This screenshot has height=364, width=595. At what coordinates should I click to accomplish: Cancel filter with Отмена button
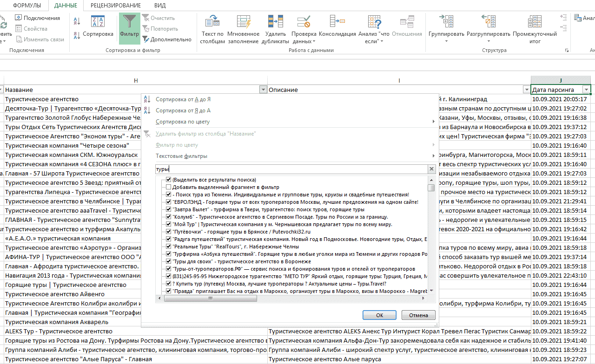tap(418, 315)
